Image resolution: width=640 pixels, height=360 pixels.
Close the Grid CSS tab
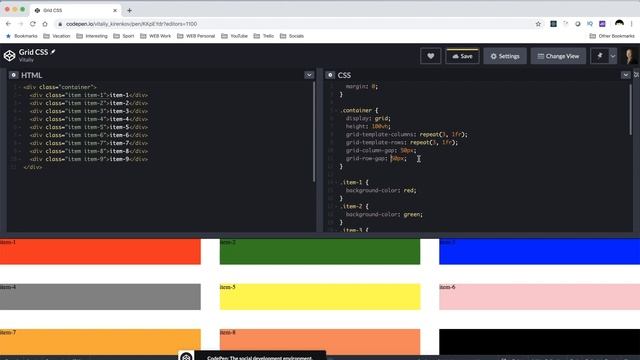[115, 10]
